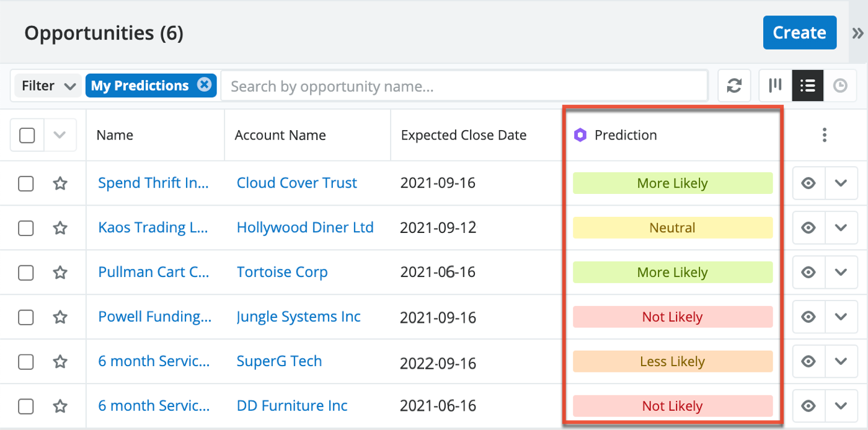Check the Spend Thrift row checkbox
868x430 pixels.
pyautogui.click(x=26, y=183)
